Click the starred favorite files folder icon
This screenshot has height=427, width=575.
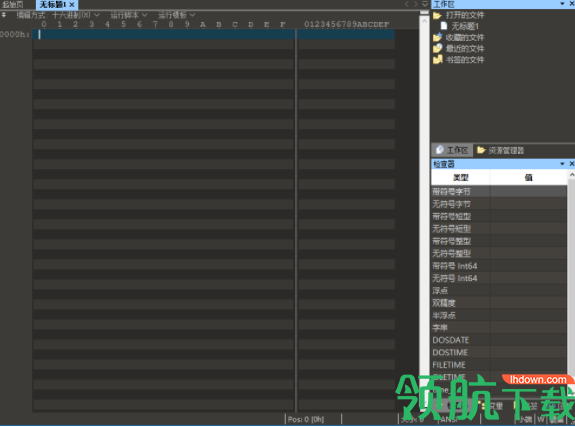(437, 37)
